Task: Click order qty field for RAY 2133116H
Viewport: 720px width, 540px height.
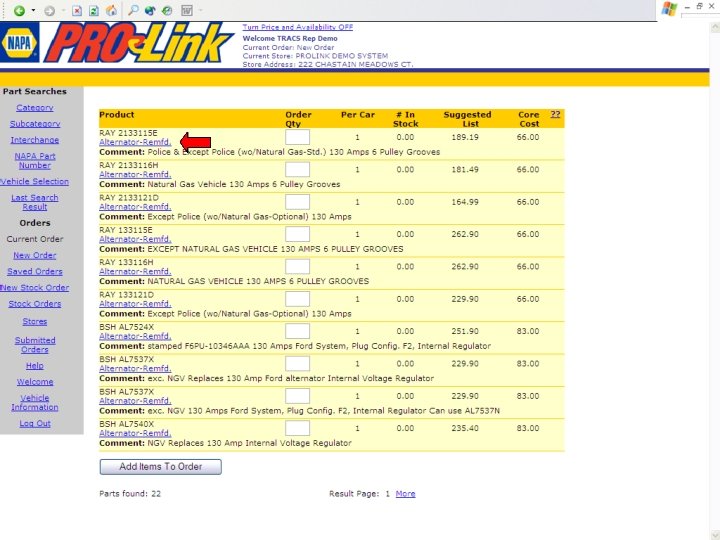Action: [298, 169]
